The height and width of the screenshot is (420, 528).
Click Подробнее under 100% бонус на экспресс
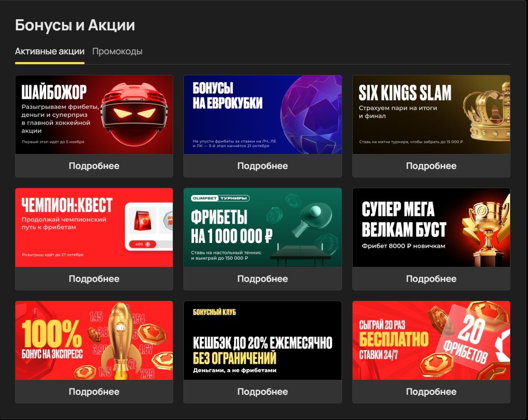click(x=94, y=392)
